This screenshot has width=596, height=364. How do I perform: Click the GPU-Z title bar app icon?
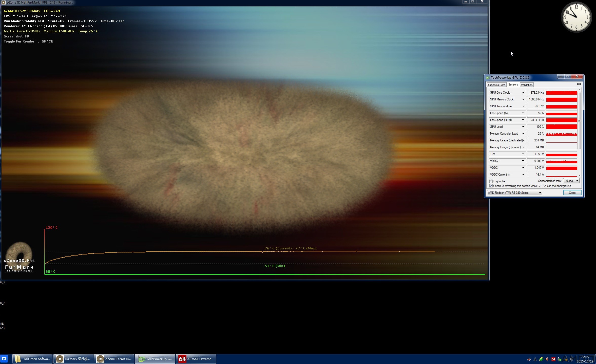488,78
